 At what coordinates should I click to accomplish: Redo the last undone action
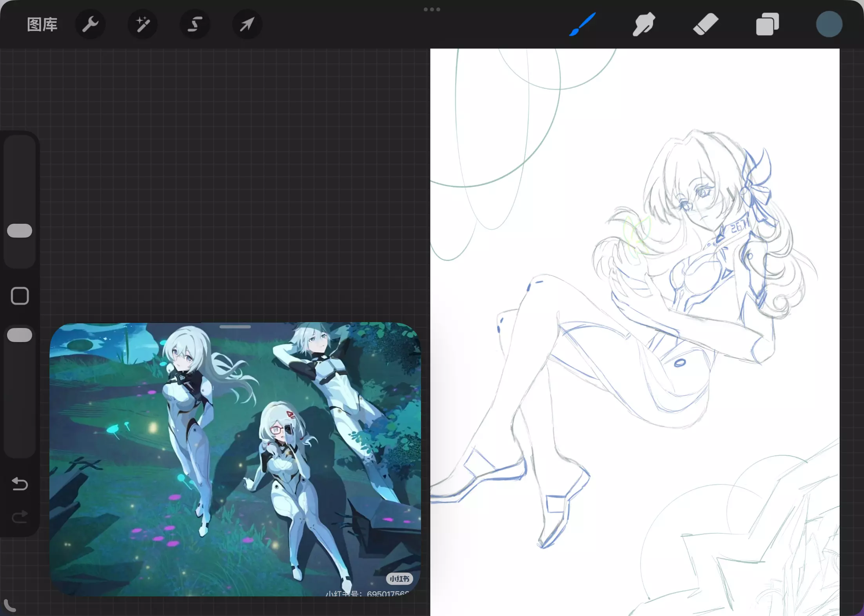pos(20,517)
